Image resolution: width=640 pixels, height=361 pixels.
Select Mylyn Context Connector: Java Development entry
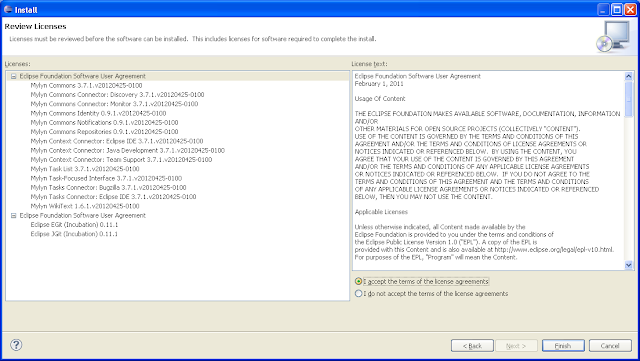tap(127, 151)
